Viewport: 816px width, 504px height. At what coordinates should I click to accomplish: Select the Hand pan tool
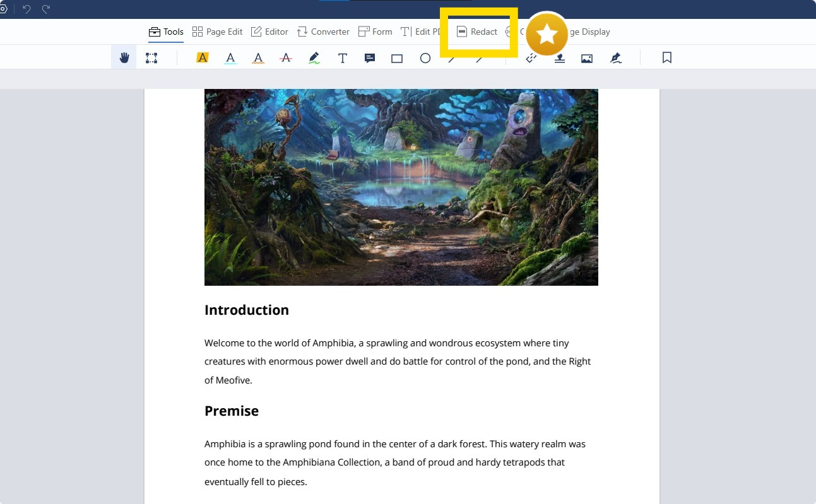pos(124,58)
